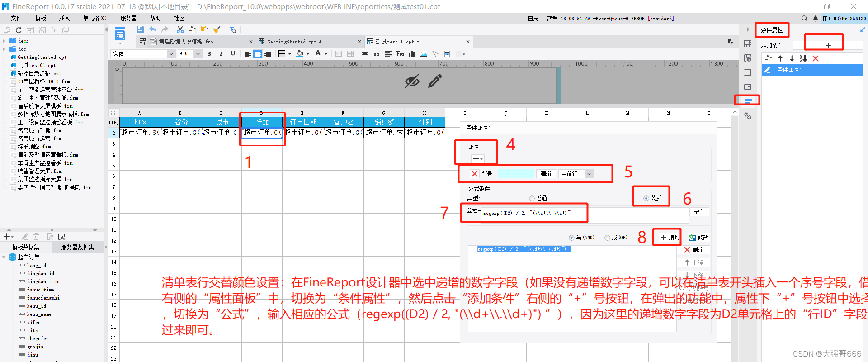Click the 增加 add condition button

point(669,238)
